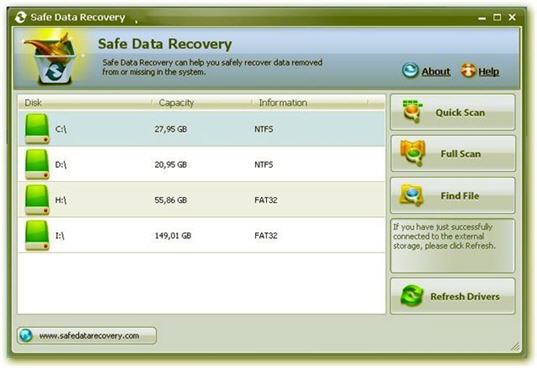Select the 149,01 GB FAT32 drive row

pos(201,235)
